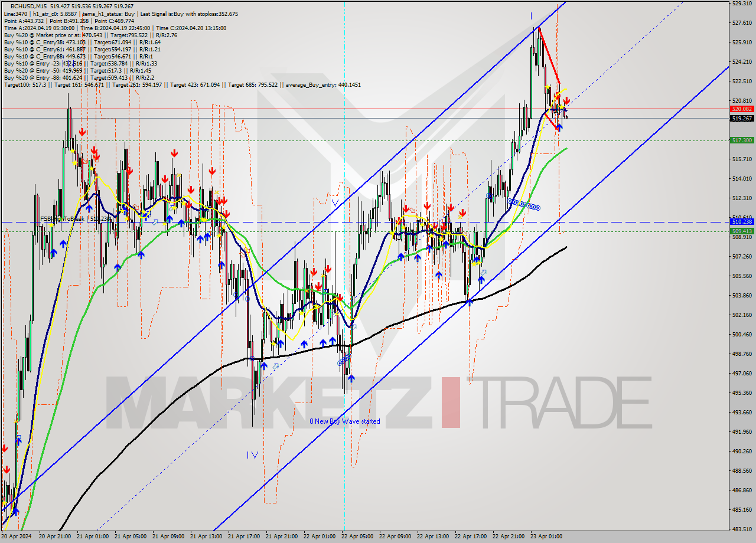
Task: Click the 485.160 price axis label
Action: point(742,509)
